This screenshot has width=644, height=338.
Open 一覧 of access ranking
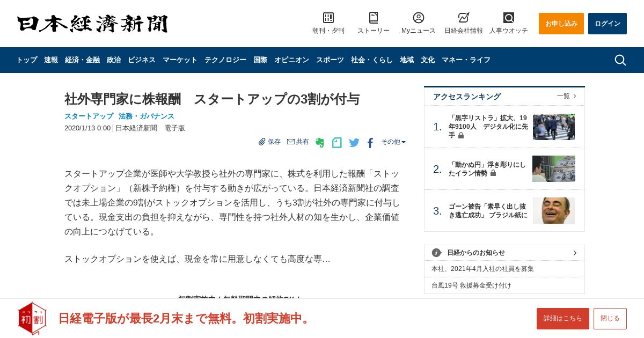click(x=567, y=96)
